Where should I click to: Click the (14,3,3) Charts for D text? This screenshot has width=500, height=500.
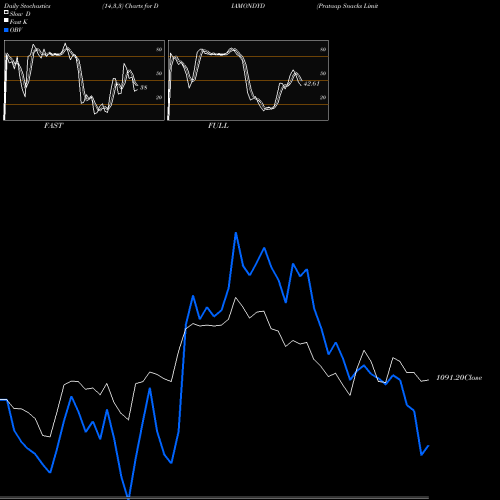(x=130, y=6)
